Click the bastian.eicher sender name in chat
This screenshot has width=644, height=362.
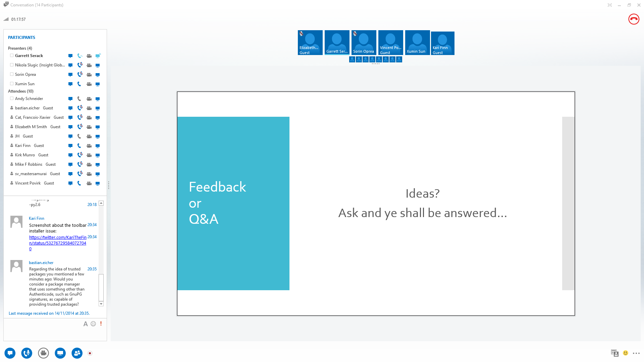(x=41, y=263)
